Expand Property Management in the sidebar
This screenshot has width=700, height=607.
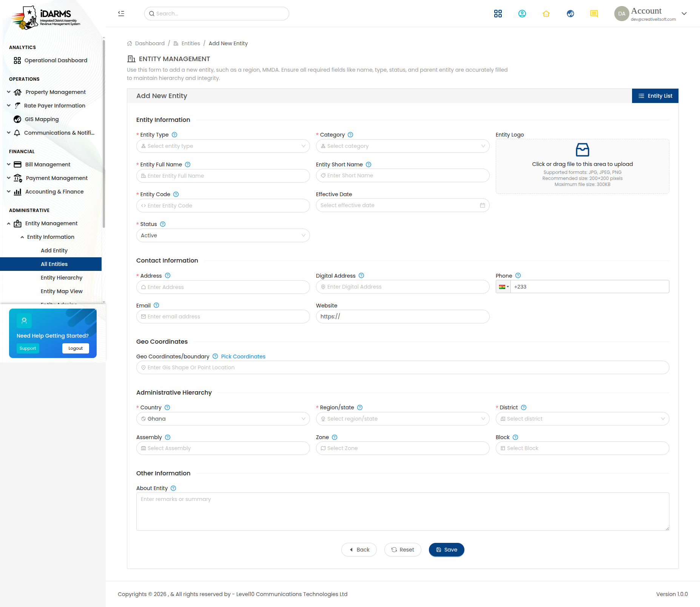click(x=51, y=92)
